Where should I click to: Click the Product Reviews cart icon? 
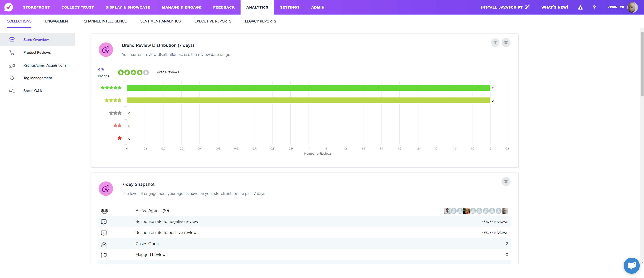click(x=12, y=52)
